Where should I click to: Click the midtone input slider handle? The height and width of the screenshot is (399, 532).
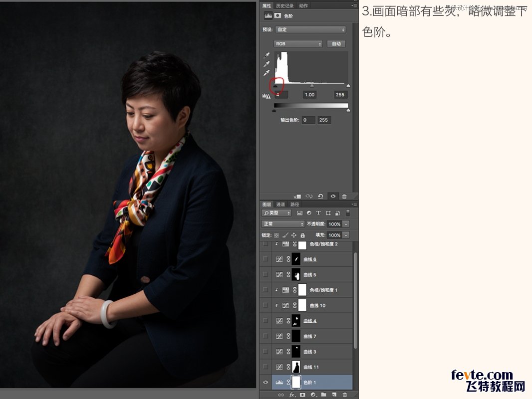click(x=312, y=86)
